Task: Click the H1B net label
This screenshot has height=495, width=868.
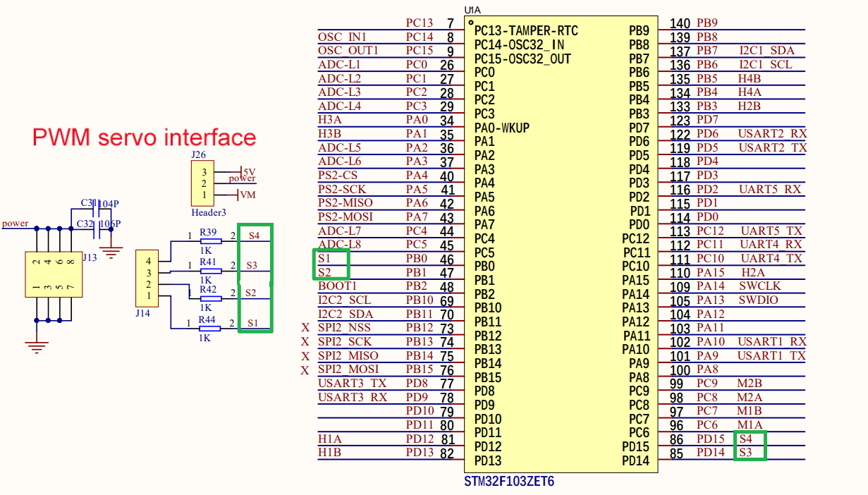Action: click(329, 453)
